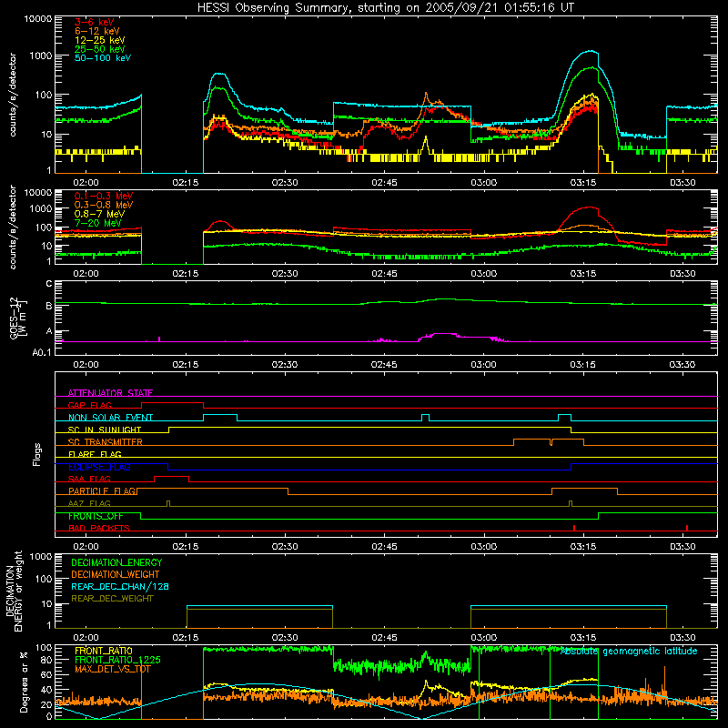Select the FLARE_FLAG label
This screenshot has height=728, width=728.
(x=95, y=454)
